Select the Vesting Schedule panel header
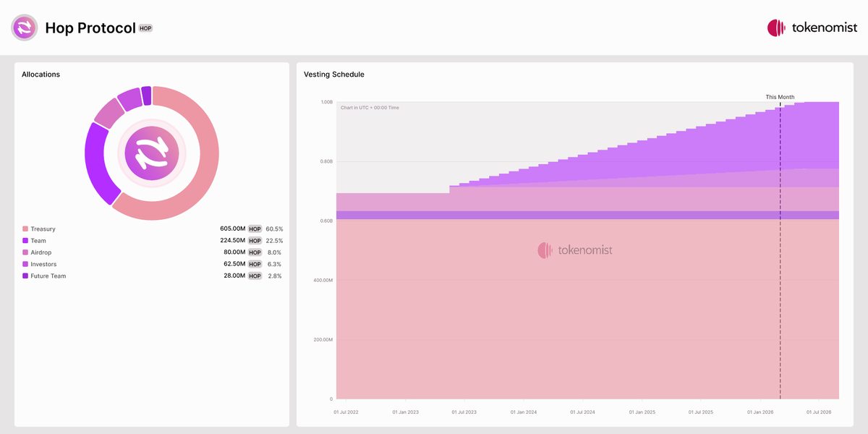The image size is (868, 434). 333,74
